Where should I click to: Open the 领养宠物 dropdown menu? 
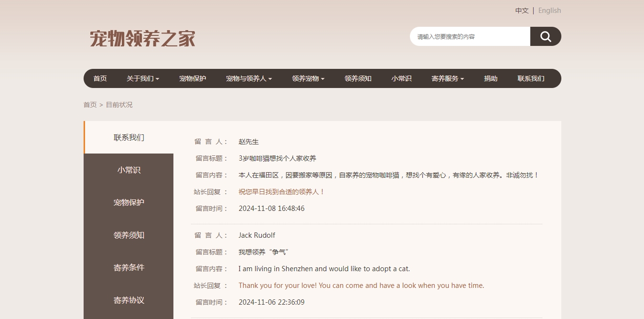[308, 78]
